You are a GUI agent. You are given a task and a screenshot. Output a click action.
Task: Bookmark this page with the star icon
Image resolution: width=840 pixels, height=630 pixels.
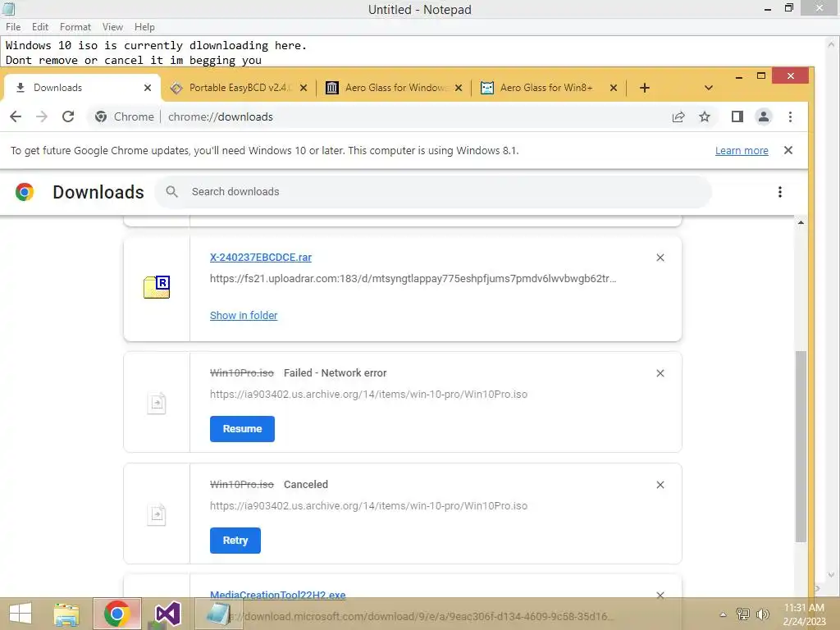(x=705, y=116)
